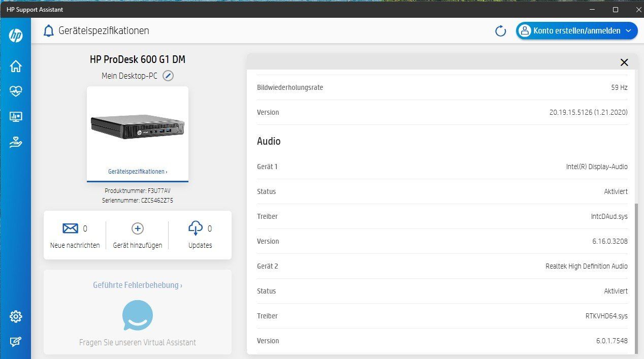Click the Geräteeigenschaften link under PC image
Viewport: 644px width, 359px height.
coord(138,172)
